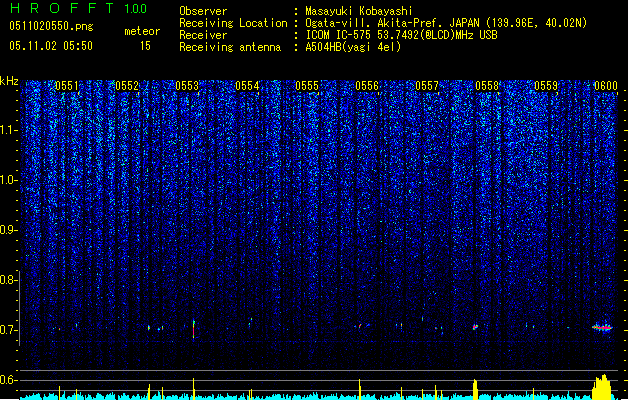
Task: Click the Receiving antenna label
Action: point(230,47)
